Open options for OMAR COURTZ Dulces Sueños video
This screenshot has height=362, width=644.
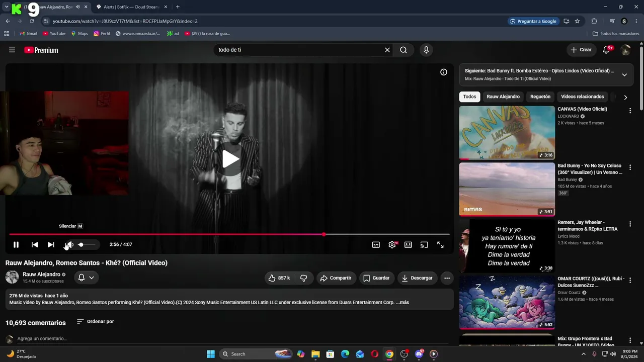point(630,280)
